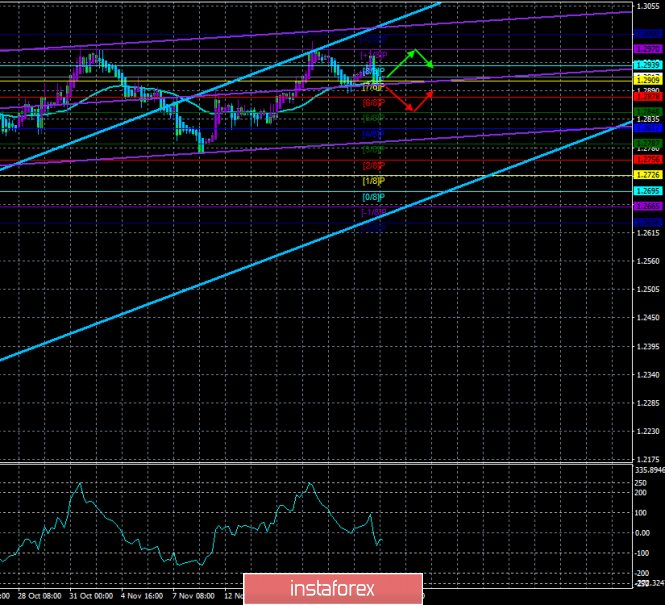This screenshot has width=665, height=605.
Task: Select the cyan 1.2939 price tag
Action: point(647,66)
